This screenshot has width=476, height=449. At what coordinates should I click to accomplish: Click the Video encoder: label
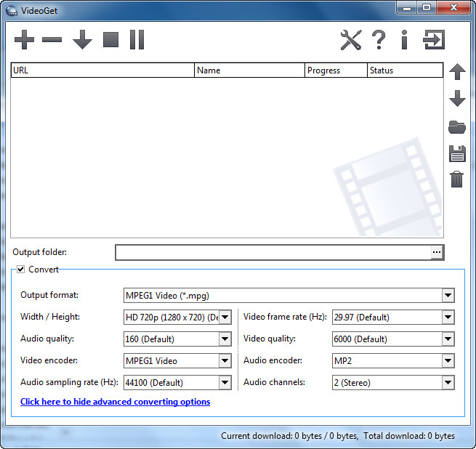click(x=49, y=360)
